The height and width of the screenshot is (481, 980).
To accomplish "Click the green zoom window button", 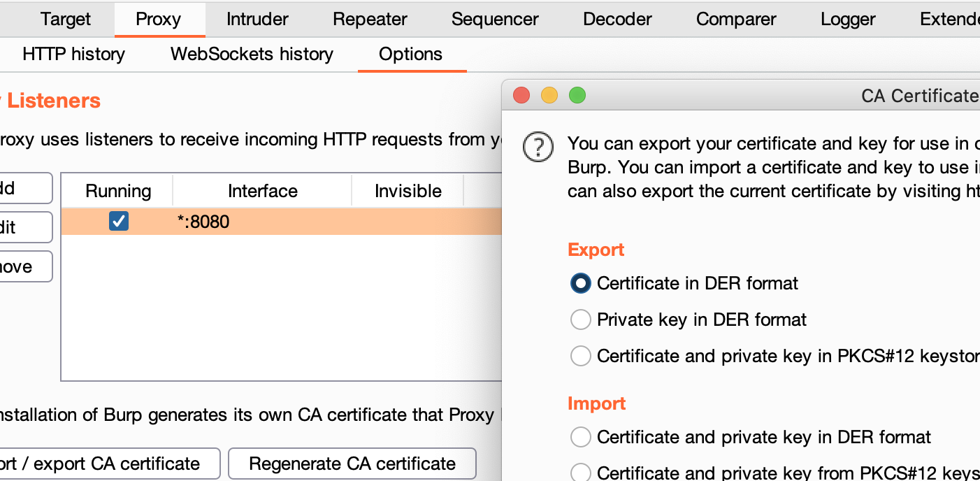I will click(x=577, y=95).
